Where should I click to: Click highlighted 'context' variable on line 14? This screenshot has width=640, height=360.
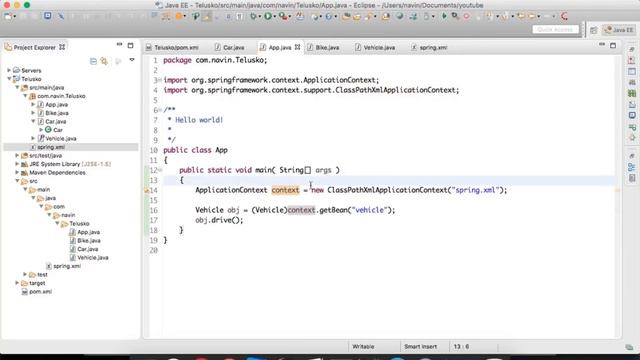285,190
